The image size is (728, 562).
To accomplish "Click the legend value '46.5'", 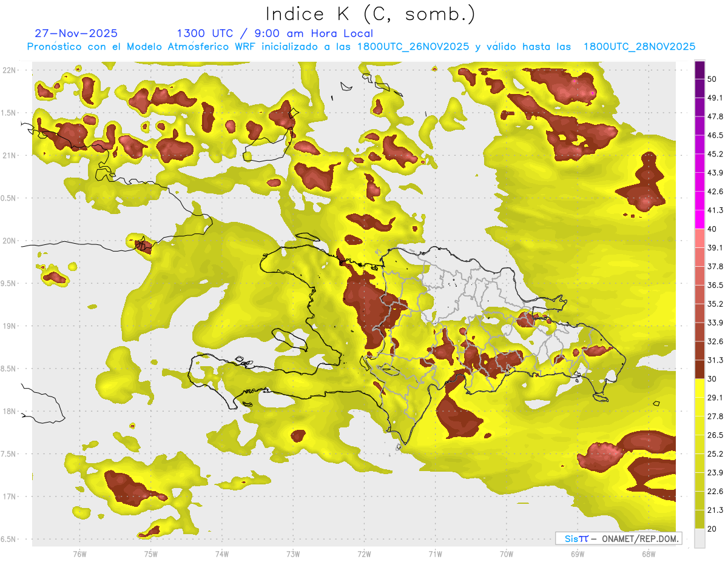I will coord(715,135).
